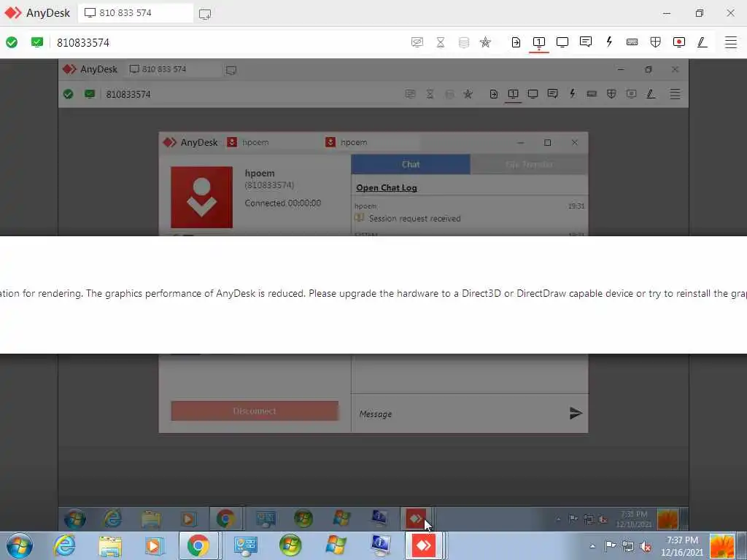Show hidden tray icons arrow on bottom taskbar
The width and height of the screenshot is (747, 560).
coord(592,546)
